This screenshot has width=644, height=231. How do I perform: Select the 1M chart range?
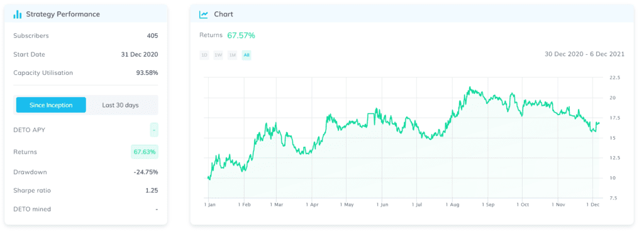click(233, 55)
